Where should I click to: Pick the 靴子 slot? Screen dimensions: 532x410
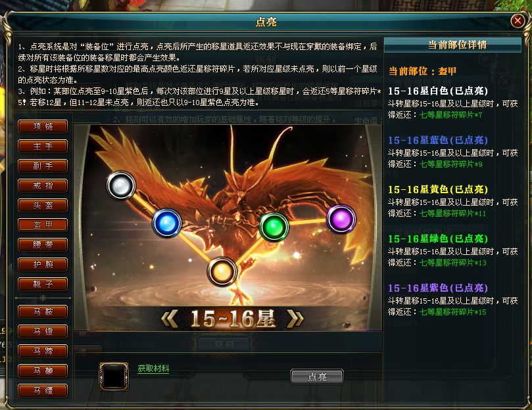[43, 284]
